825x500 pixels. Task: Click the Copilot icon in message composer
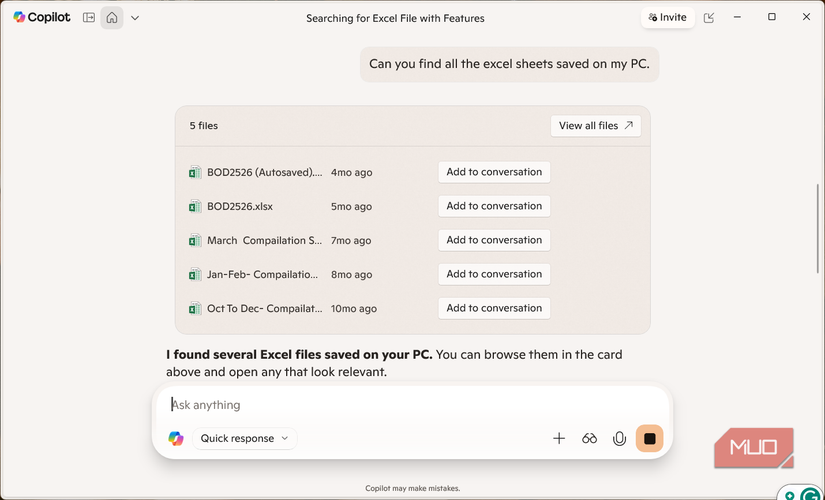[176, 438]
